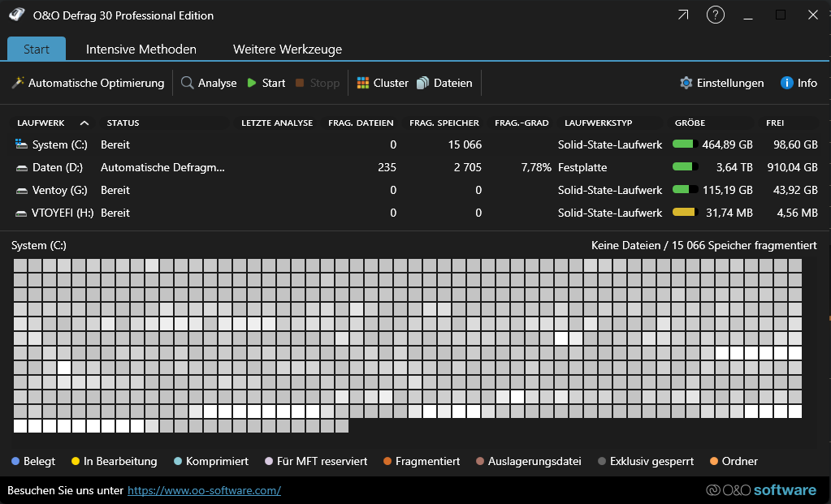The width and height of the screenshot is (831, 504).
Task: Click the arrow icon in title bar
Action: click(682, 15)
